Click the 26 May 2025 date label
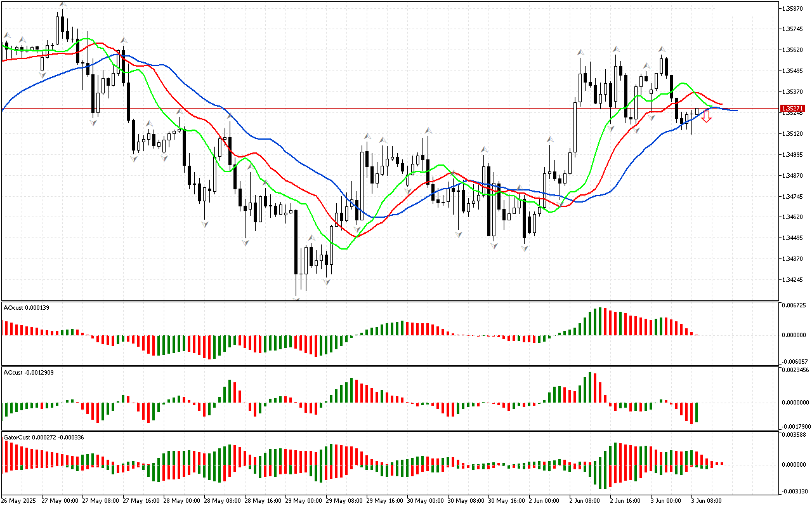812x508 pixels. coord(20,500)
